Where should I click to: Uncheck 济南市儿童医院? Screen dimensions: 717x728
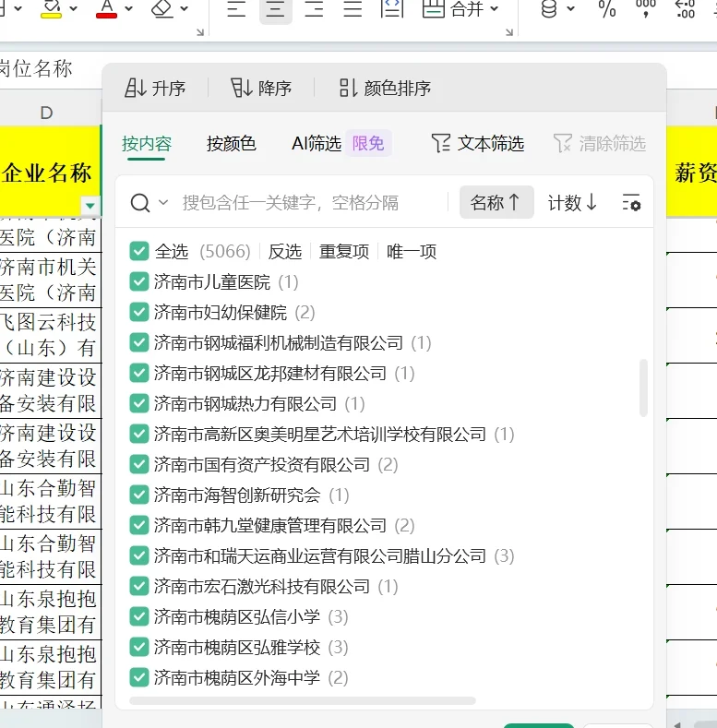point(139,281)
